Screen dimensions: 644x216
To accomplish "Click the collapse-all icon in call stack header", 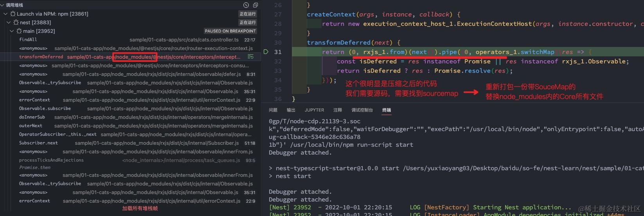I will 255,5.
